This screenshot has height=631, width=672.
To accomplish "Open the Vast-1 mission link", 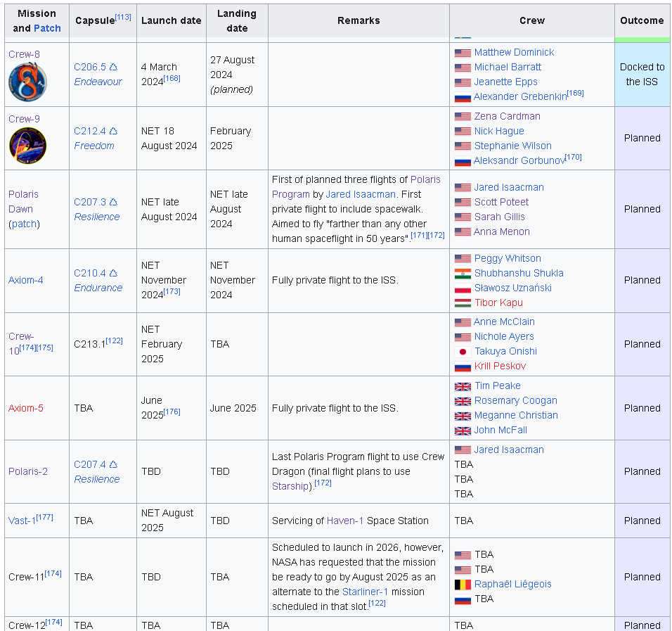I will (x=22, y=521).
